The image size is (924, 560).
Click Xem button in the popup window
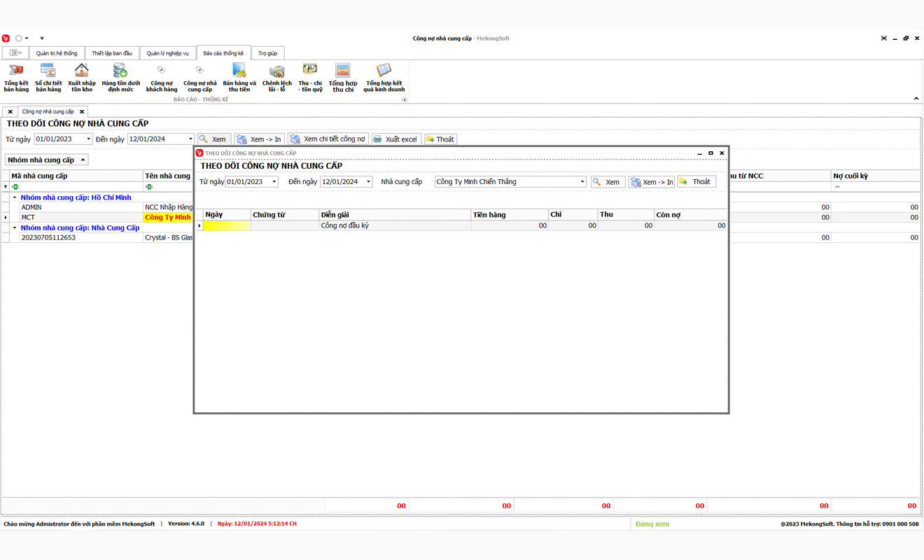[608, 182]
